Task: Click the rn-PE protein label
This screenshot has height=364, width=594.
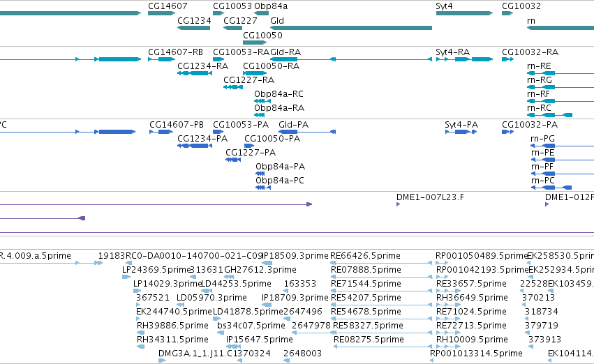Action: point(542,153)
